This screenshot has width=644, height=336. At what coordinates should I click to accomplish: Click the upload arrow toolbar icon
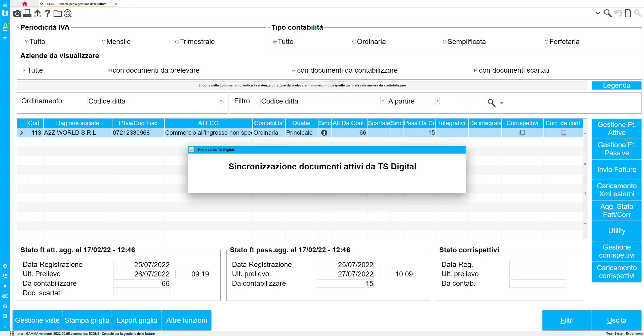[x=37, y=13]
